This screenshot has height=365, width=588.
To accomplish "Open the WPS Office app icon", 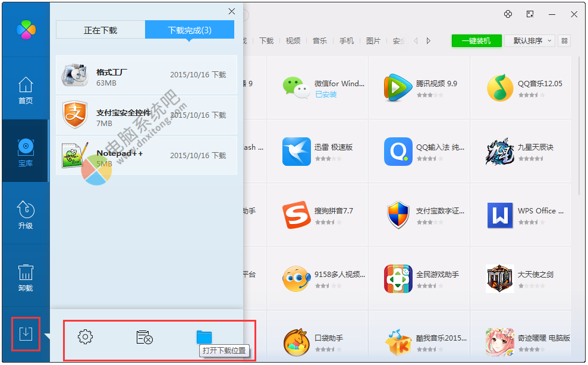I will point(500,215).
